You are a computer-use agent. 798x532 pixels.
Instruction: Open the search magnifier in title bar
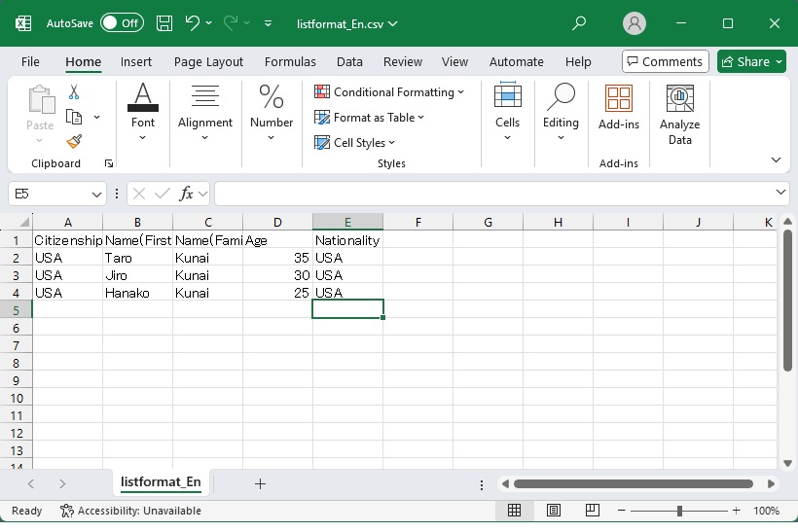(579, 22)
